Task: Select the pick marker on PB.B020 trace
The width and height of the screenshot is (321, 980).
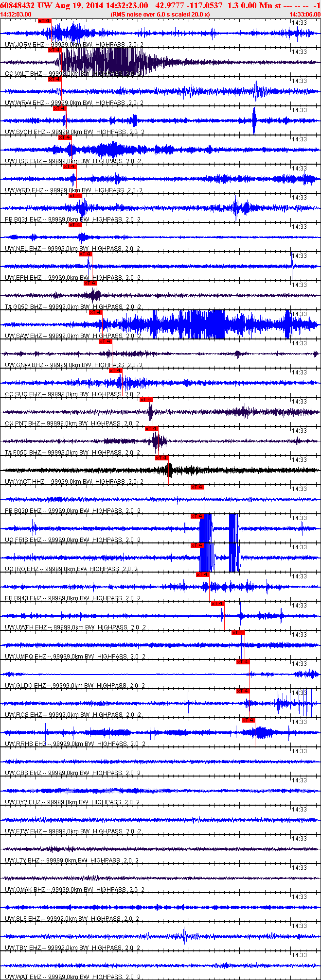Action: coord(197,487)
